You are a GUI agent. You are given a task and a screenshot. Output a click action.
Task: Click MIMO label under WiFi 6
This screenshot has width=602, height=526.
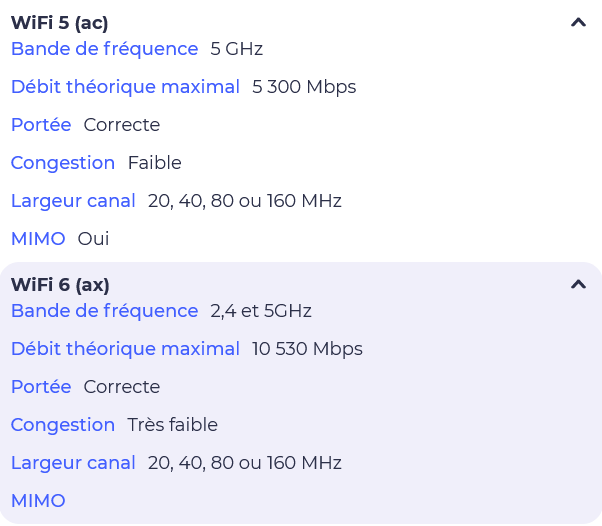coord(38,501)
